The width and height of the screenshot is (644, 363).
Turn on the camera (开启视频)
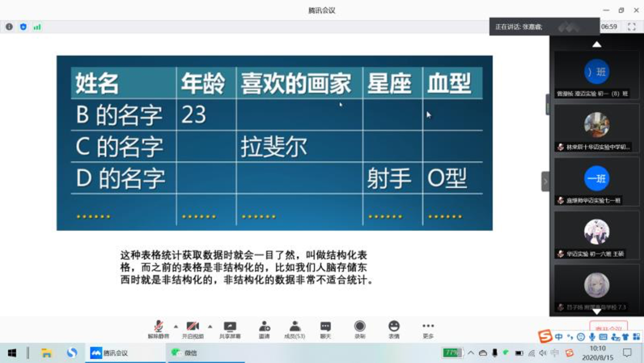(193, 329)
